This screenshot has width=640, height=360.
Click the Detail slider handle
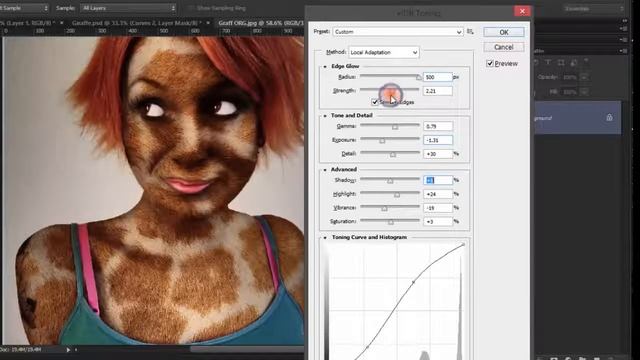393,155
